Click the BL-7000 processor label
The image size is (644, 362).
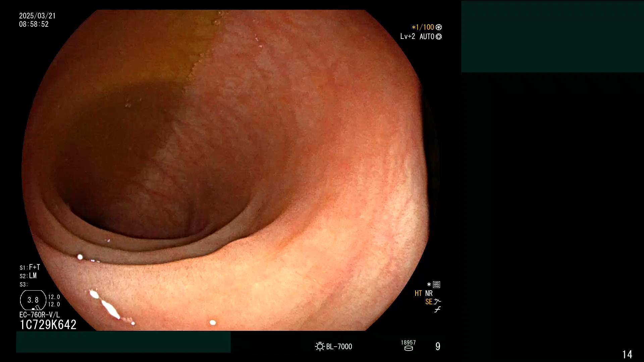(x=339, y=347)
